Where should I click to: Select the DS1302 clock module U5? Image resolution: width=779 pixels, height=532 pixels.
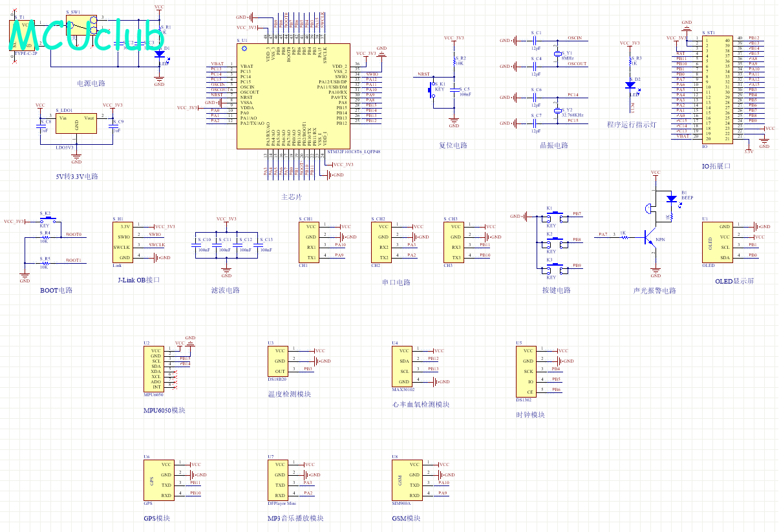point(528,372)
